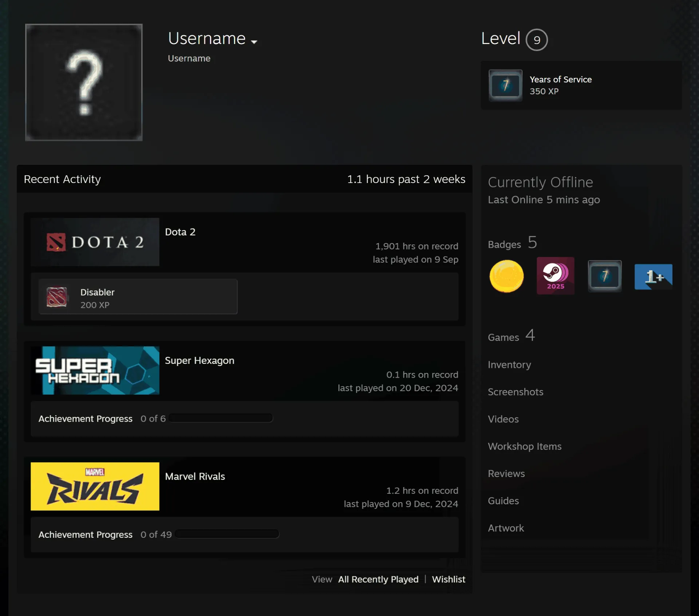Open the Disabler badge icon
Viewport: 699px width, 616px height.
57,297
